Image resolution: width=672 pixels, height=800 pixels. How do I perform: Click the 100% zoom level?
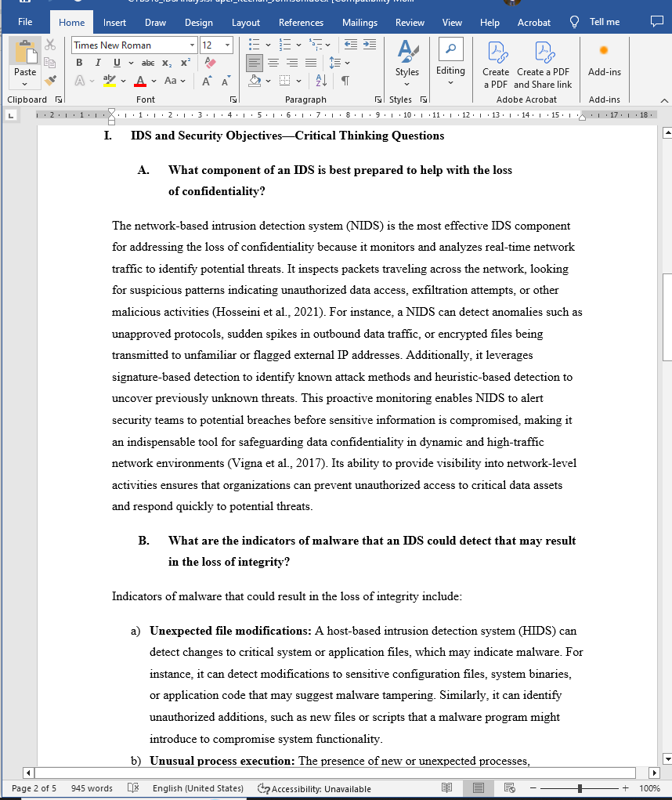pos(649,788)
